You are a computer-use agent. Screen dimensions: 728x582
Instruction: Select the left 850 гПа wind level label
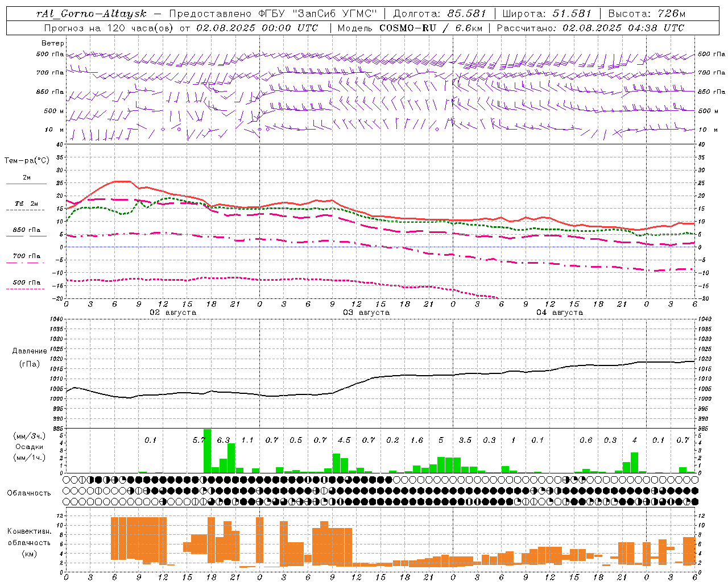click(50, 92)
